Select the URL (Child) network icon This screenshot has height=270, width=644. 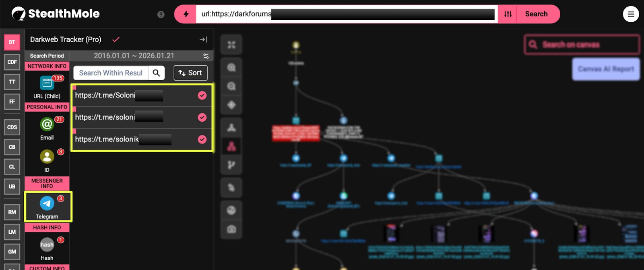(47, 83)
